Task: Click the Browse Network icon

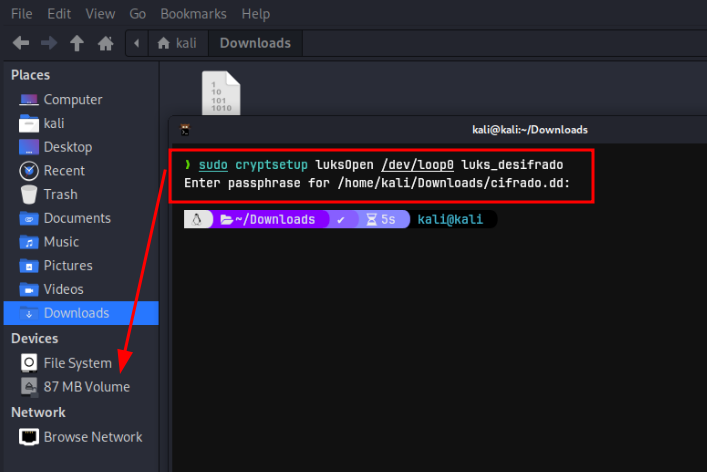Action: click(29, 437)
